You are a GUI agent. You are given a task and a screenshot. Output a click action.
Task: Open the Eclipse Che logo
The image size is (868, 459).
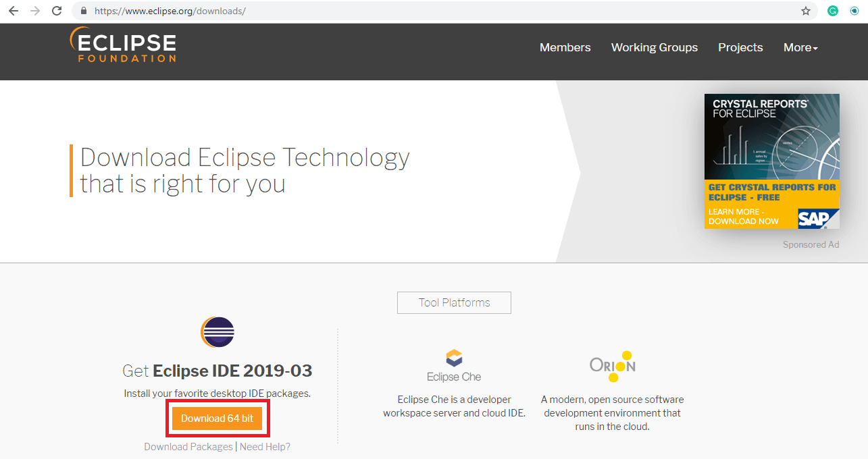pos(454,366)
